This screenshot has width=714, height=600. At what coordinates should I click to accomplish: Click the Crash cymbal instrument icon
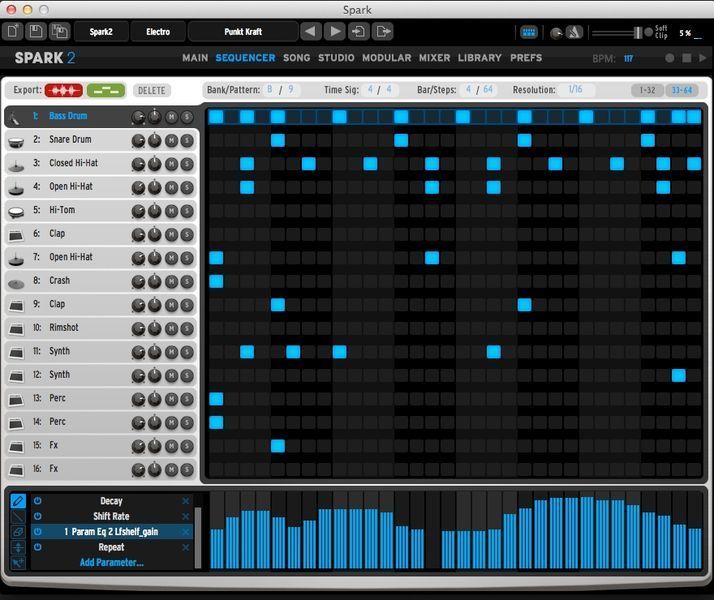pos(17,281)
